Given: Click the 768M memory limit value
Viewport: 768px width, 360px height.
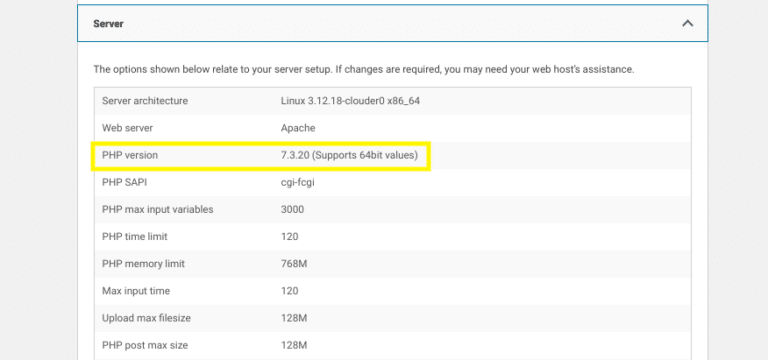Looking at the screenshot, I should (294, 264).
